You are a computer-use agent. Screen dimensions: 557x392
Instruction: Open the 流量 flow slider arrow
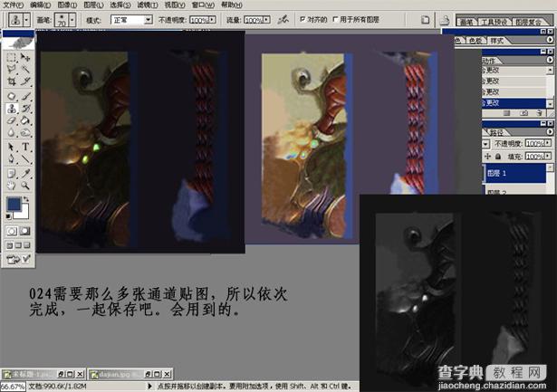(266, 20)
